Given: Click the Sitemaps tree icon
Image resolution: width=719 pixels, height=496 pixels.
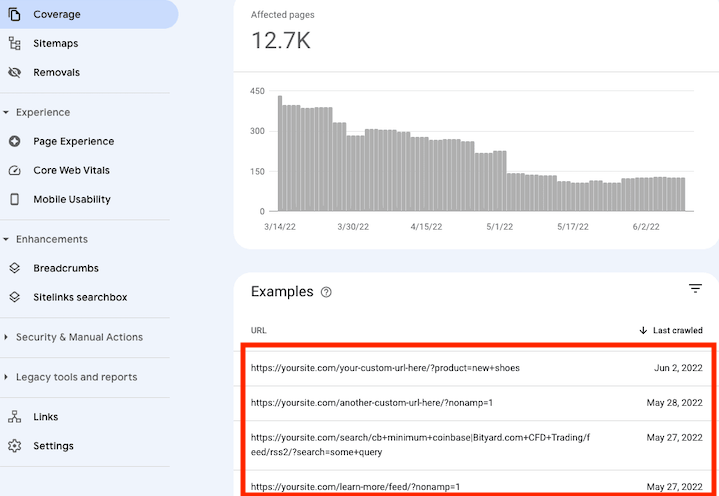Looking at the screenshot, I should tap(14, 43).
